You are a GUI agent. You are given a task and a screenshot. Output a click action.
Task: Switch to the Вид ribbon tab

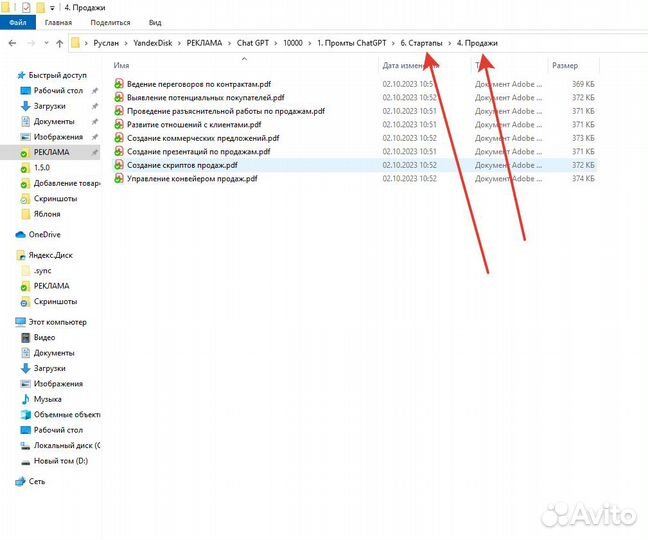tap(155, 21)
